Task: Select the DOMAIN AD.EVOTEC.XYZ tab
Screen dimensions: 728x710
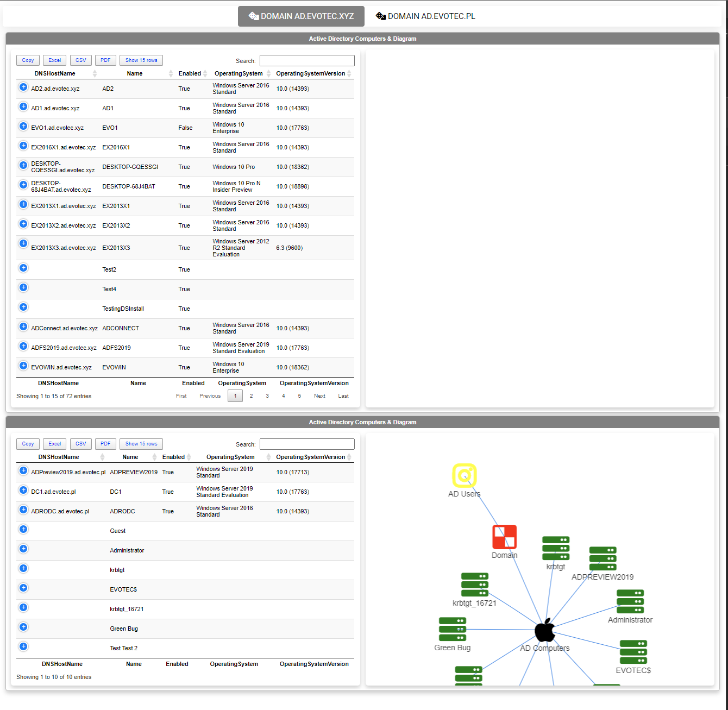Action: click(x=301, y=16)
